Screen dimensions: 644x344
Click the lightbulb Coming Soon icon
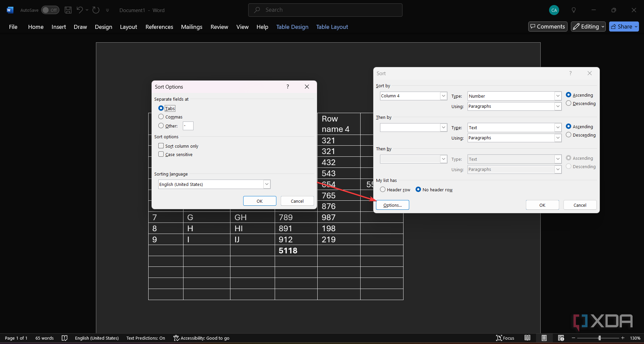tap(574, 10)
